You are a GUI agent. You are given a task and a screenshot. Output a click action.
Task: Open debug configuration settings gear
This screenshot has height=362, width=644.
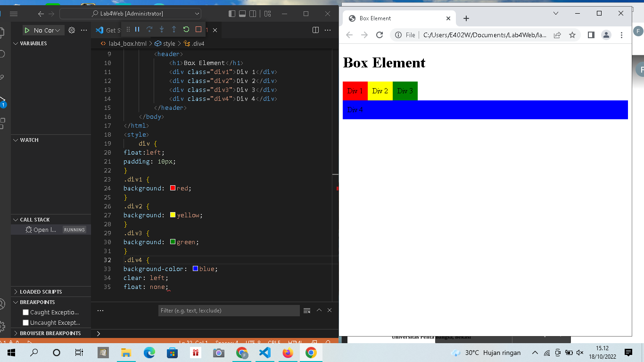[x=72, y=30]
